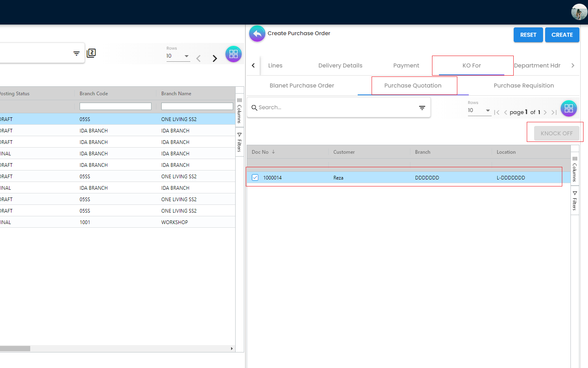Switch to the Delivery Details tab
588x368 pixels.
(x=340, y=65)
